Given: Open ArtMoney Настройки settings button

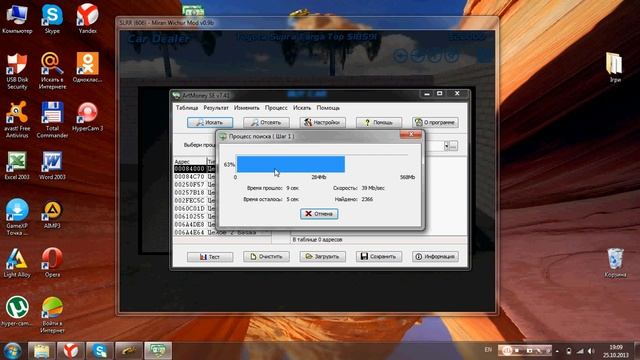Looking at the screenshot, I should (x=322, y=122).
